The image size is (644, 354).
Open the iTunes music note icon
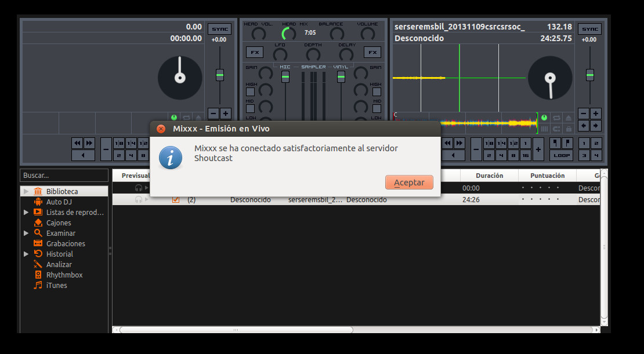click(x=38, y=285)
